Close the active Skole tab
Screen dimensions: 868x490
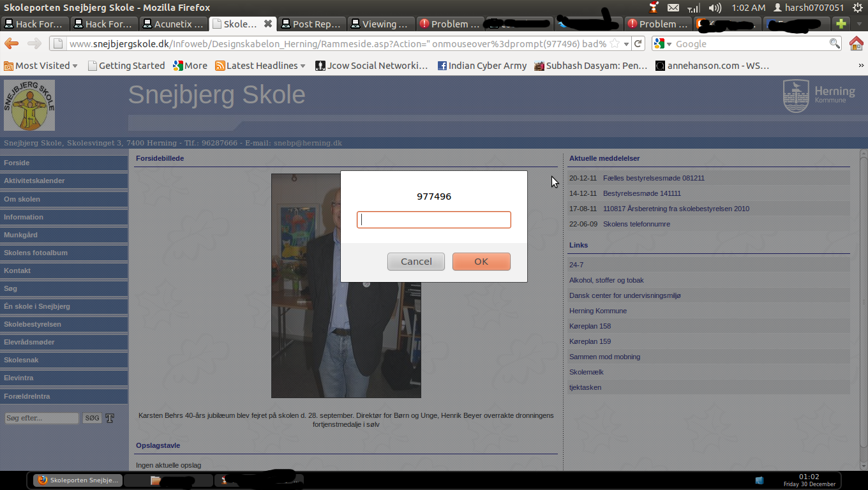tap(268, 24)
